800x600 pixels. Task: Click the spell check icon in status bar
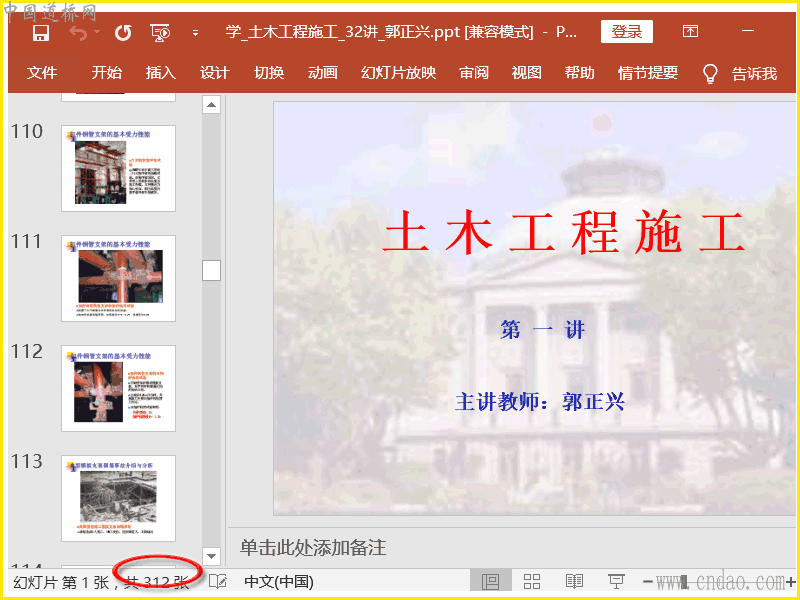pyautogui.click(x=218, y=582)
